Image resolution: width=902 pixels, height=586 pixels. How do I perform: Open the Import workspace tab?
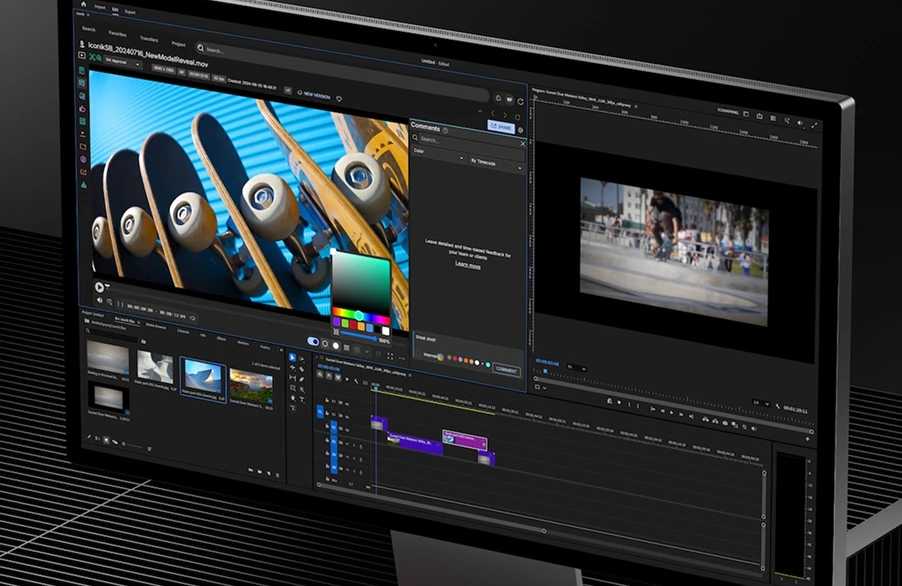(x=100, y=7)
